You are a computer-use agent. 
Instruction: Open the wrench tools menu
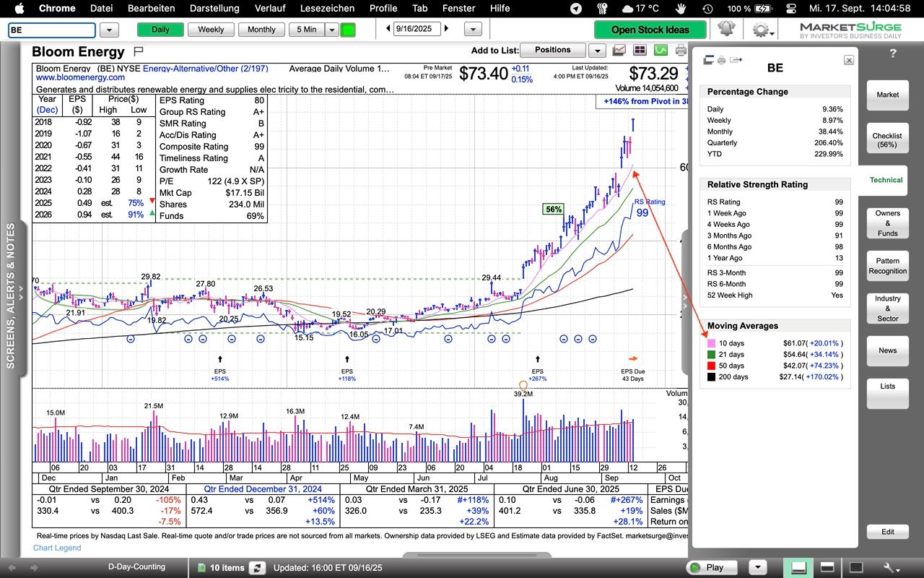891,567
